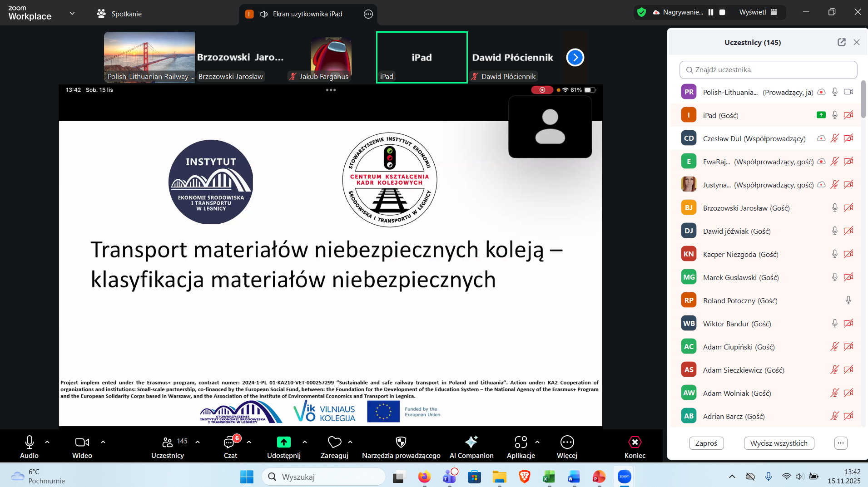The height and width of the screenshot is (487, 868).
Task: Toggle microphone with the Audio button
Action: (x=29, y=443)
